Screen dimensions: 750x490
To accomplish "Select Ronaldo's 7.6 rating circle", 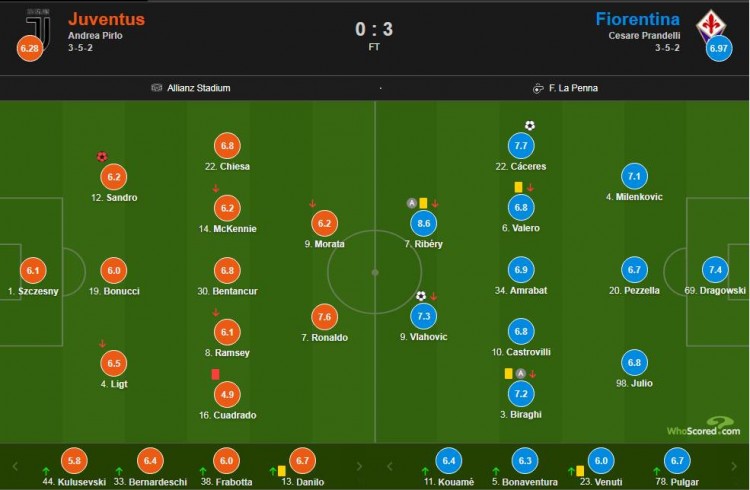I will click(324, 317).
